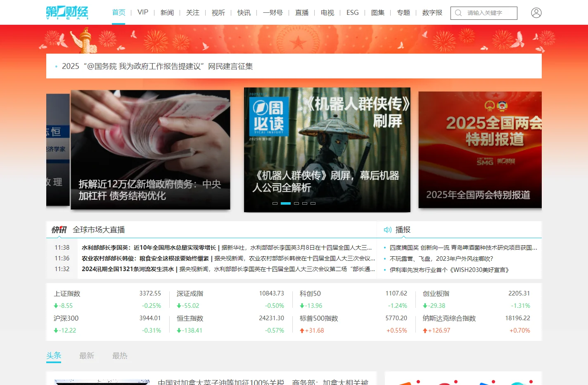
Task: Click the 纳斯达克综合指数 index name
Action: [449, 318]
